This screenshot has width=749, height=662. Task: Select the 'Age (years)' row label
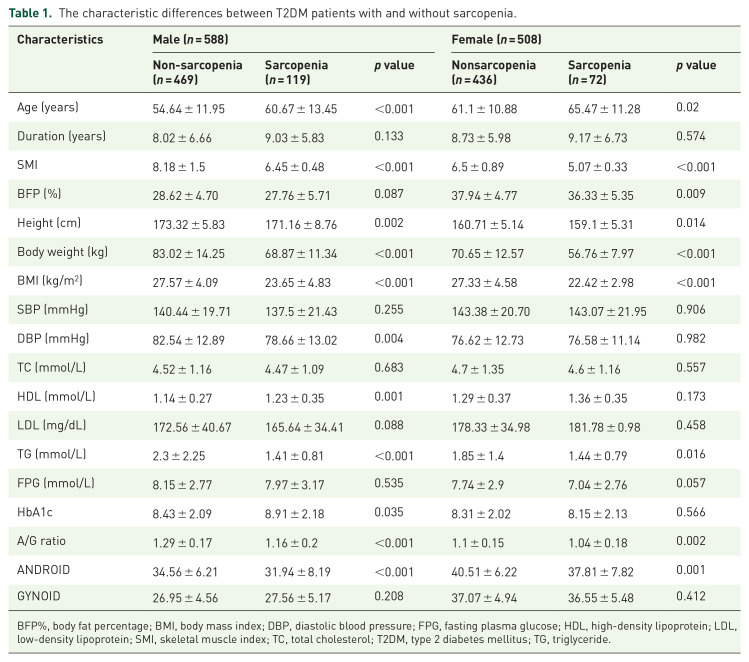pos(49,107)
